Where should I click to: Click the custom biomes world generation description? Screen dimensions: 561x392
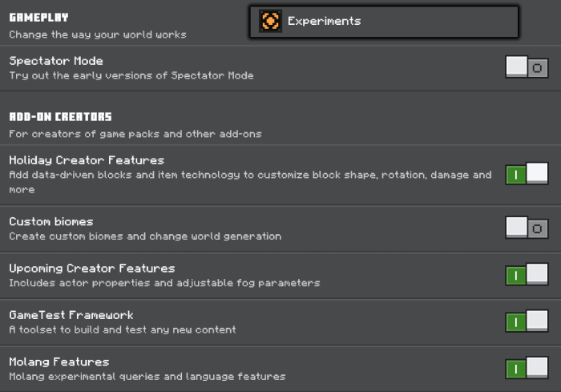[145, 236]
